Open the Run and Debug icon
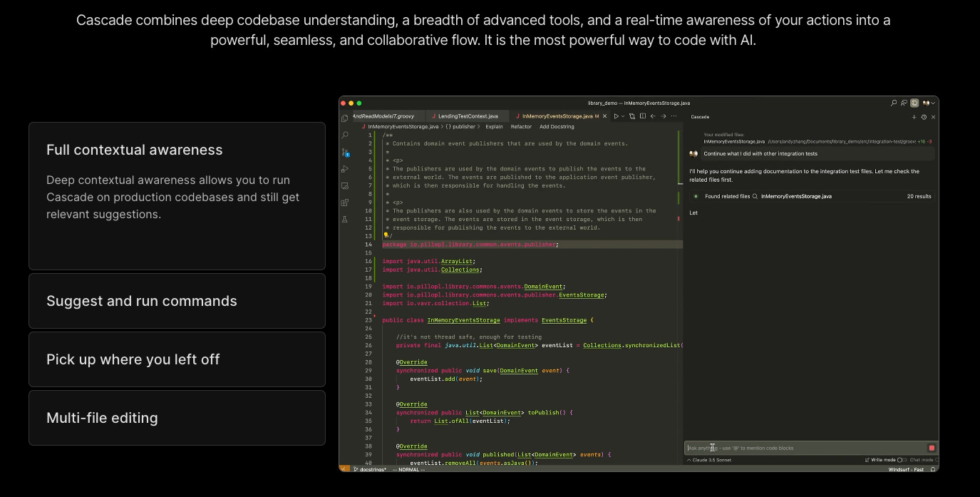Screen dimensions: 980x497 345,169
